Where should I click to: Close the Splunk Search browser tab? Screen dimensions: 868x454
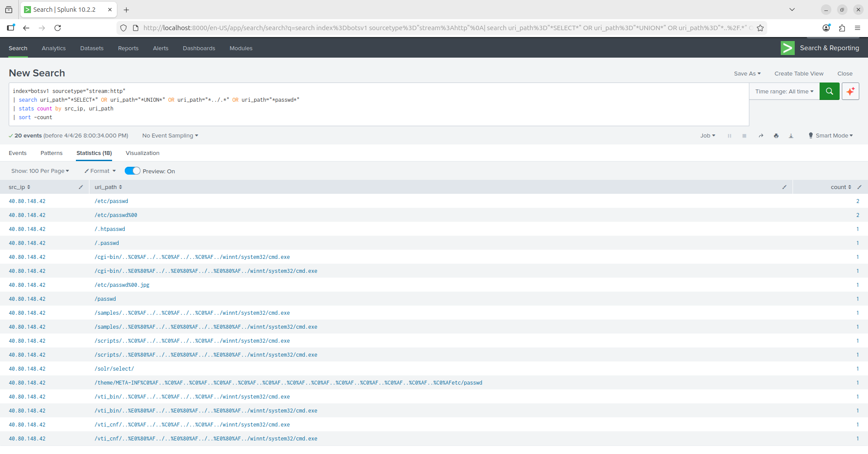110,10
